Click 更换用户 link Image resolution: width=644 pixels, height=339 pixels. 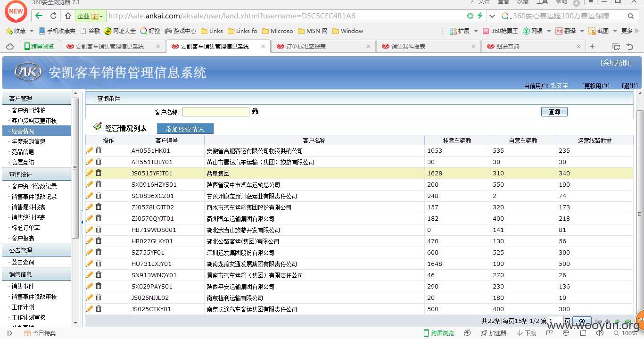coord(596,86)
